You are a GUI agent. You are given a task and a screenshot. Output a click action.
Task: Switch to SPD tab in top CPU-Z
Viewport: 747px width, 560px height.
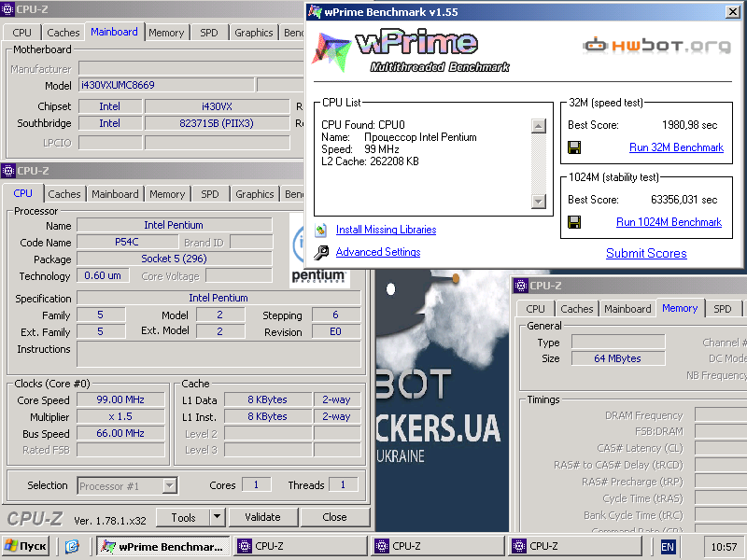[x=208, y=33]
